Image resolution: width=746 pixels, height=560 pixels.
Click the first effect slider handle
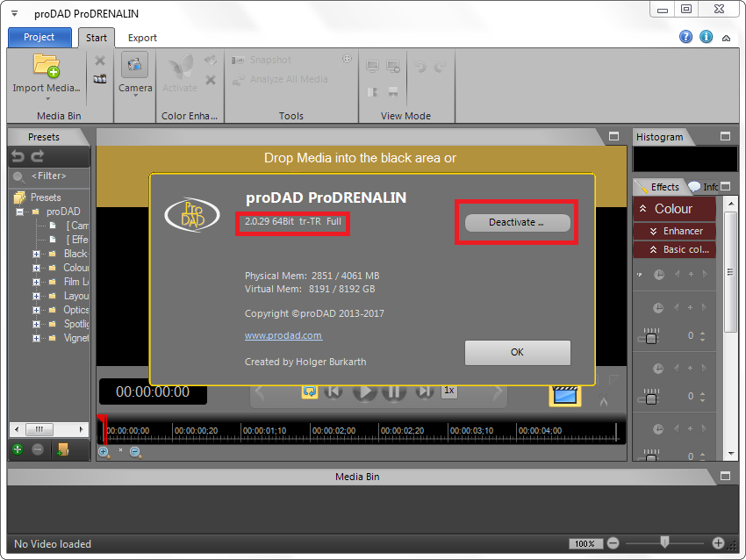pos(651,338)
